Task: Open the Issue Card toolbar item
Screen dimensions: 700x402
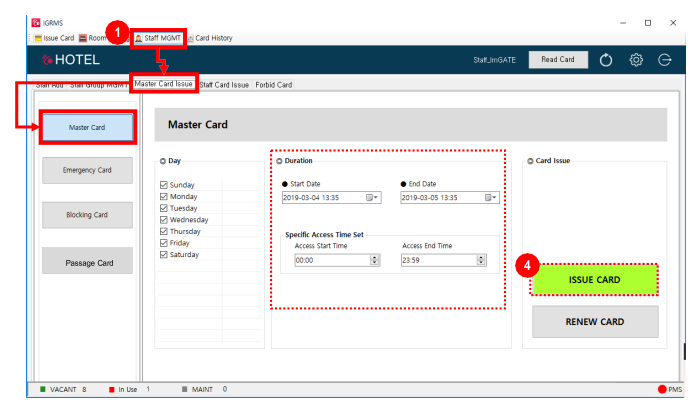Action: coord(54,38)
